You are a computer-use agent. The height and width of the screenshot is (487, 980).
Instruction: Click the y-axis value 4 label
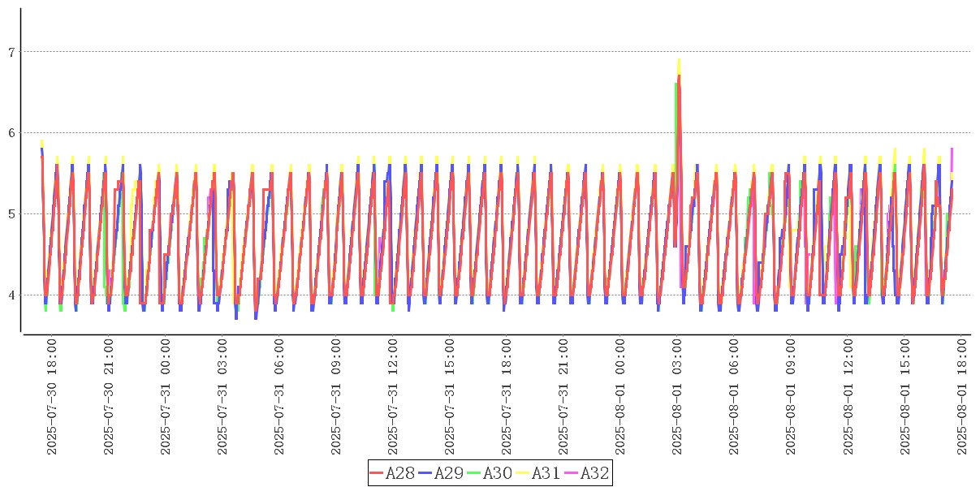pyautogui.click(x=11, y=295)
